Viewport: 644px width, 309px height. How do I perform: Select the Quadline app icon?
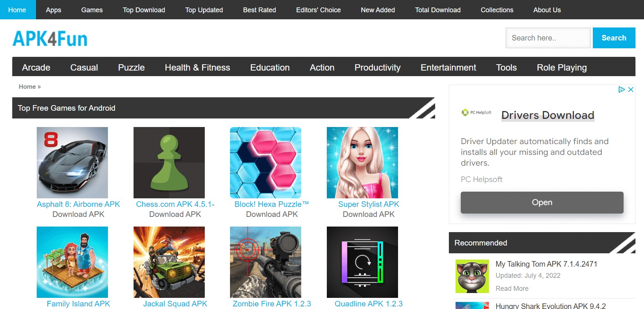click(362, 262)
